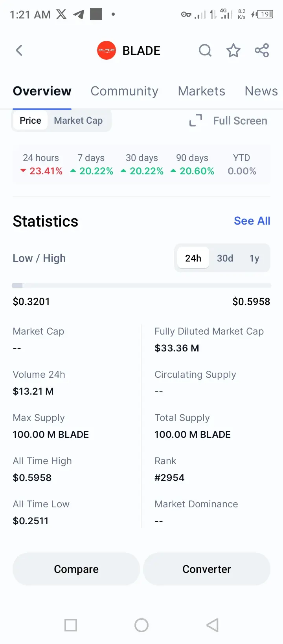Tap the BLADE coin logo

coord(106,50)
